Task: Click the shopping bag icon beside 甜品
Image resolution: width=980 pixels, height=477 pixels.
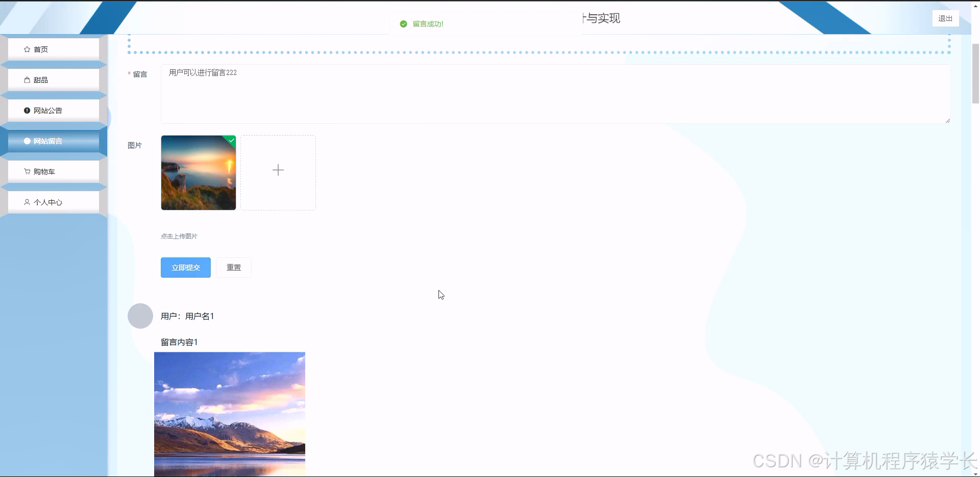Action: coord(27,80)
